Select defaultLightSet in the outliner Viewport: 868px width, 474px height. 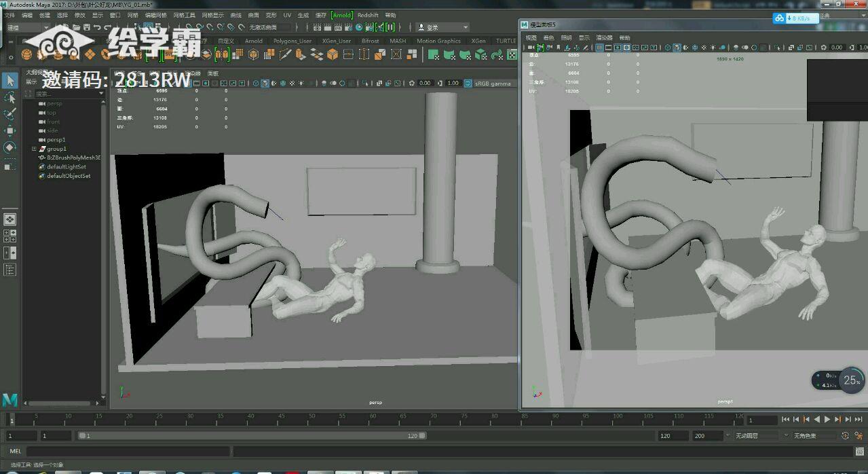coord(67,166)
